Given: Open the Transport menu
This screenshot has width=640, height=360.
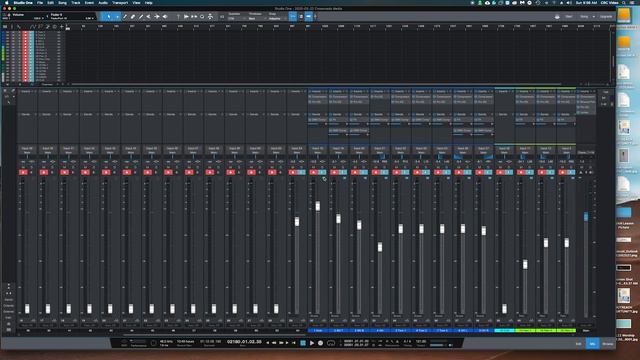Looking at the screenshot, I should [x=120, y=3].
